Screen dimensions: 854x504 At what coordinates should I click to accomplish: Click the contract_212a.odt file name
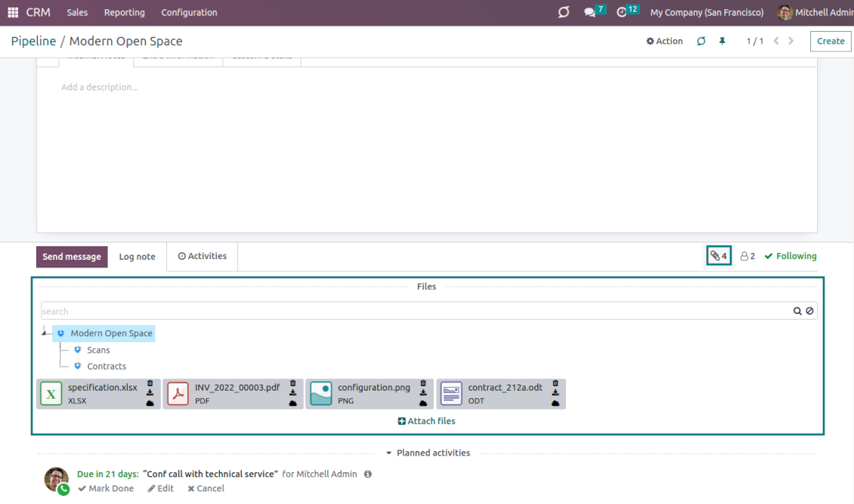505,388
